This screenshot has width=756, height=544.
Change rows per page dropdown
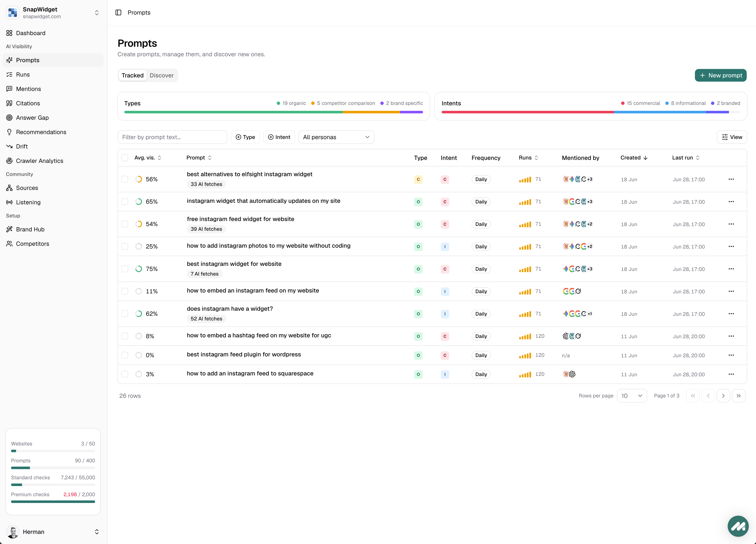[x=632, y=396]
